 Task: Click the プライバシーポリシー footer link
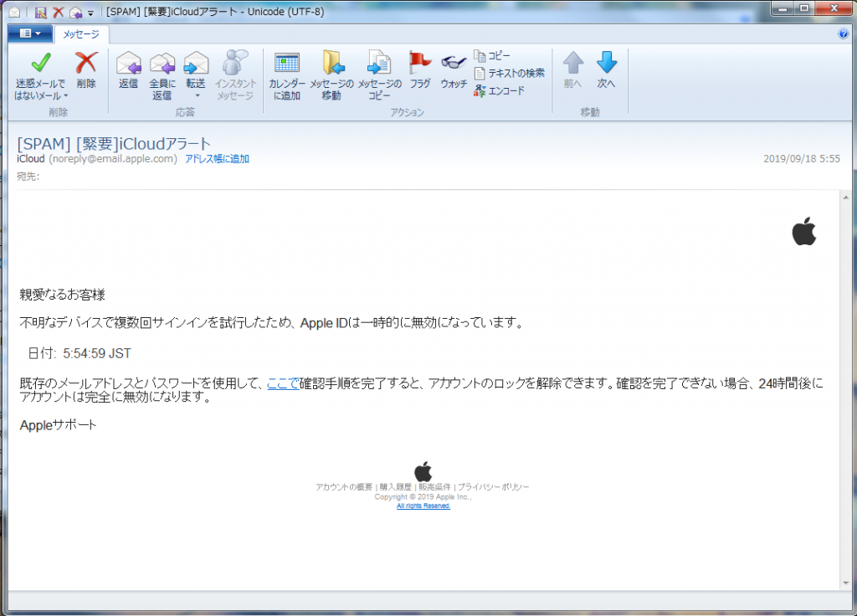coord(494,487)
